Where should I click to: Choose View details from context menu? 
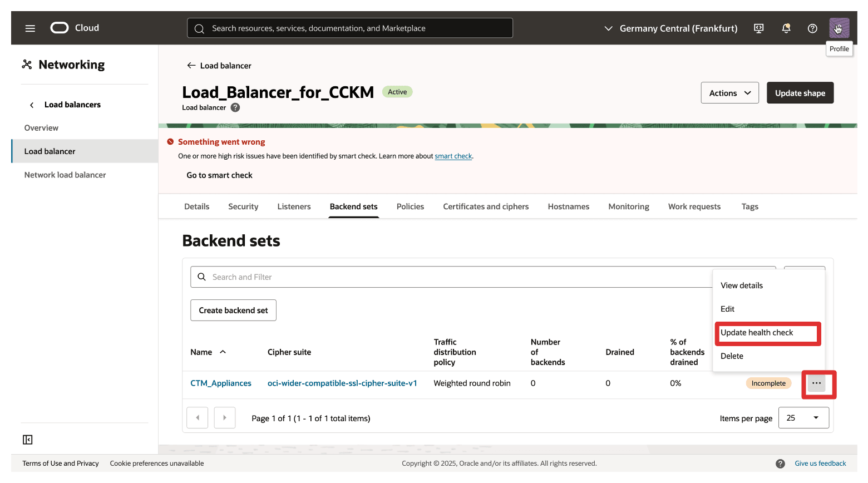tap(768, 285)
